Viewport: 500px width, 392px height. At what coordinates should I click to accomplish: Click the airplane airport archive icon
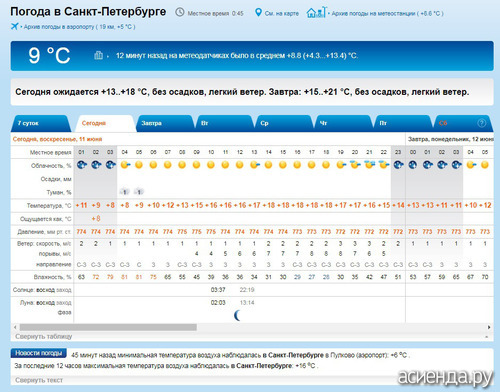coord(14,26)
